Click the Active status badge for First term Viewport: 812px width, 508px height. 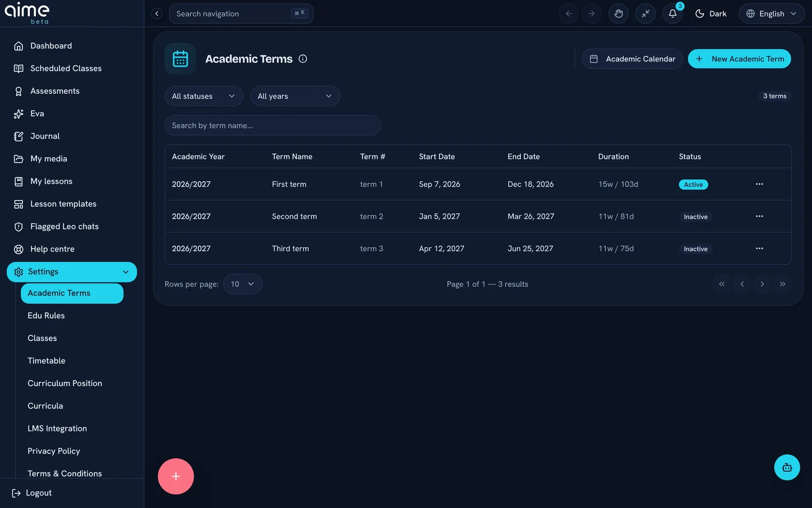tap(693, 184)
